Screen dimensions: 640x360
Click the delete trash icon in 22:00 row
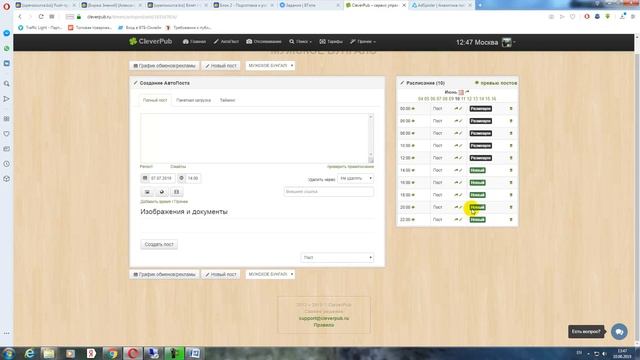click(x=511, y=220)
